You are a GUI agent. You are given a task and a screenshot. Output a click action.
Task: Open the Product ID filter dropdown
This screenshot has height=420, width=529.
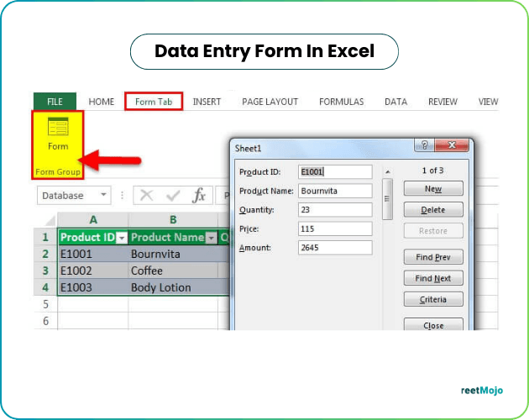point(122,238)
